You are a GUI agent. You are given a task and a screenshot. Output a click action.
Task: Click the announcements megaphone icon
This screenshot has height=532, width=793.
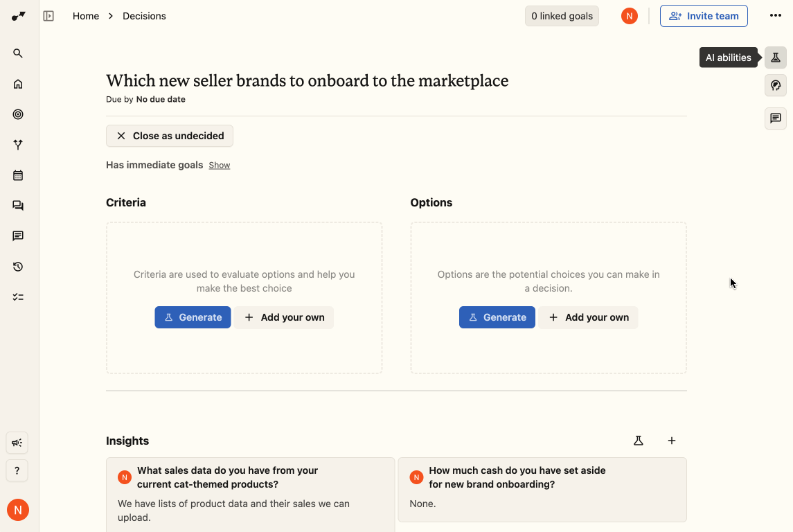pyautogui.click(x=17, y=443)
